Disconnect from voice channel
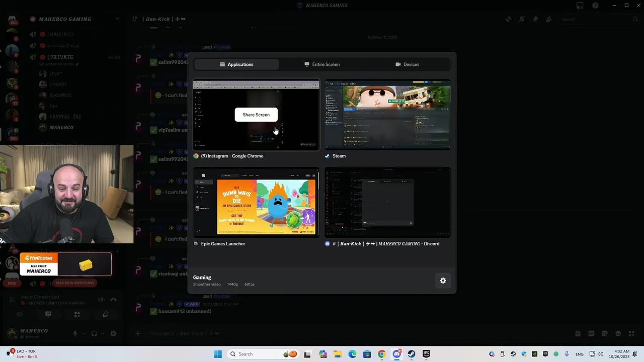Image resolution: width=644 pixels, height=362 pixels. [113, 300]
